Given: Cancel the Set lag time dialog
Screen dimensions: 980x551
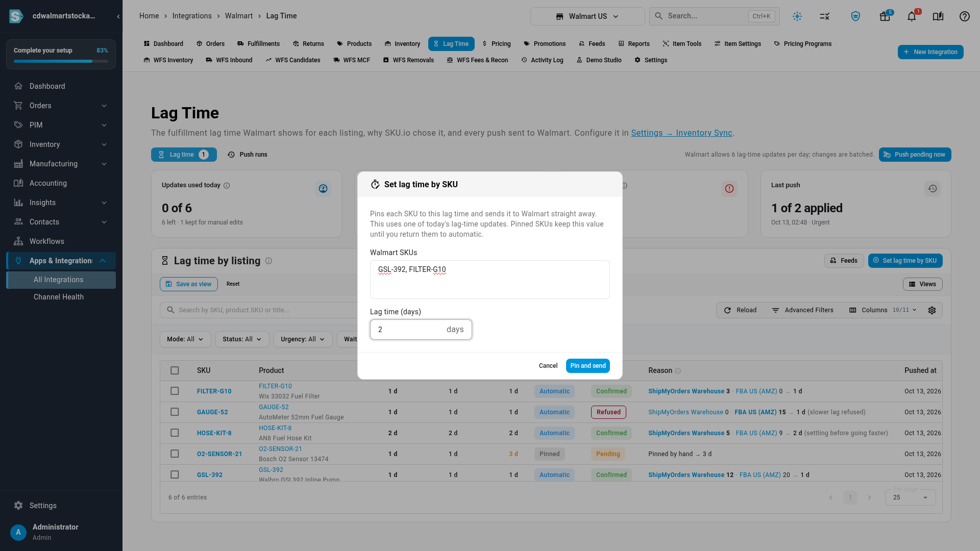Looking at the screenshot, I should coord(548,366).
